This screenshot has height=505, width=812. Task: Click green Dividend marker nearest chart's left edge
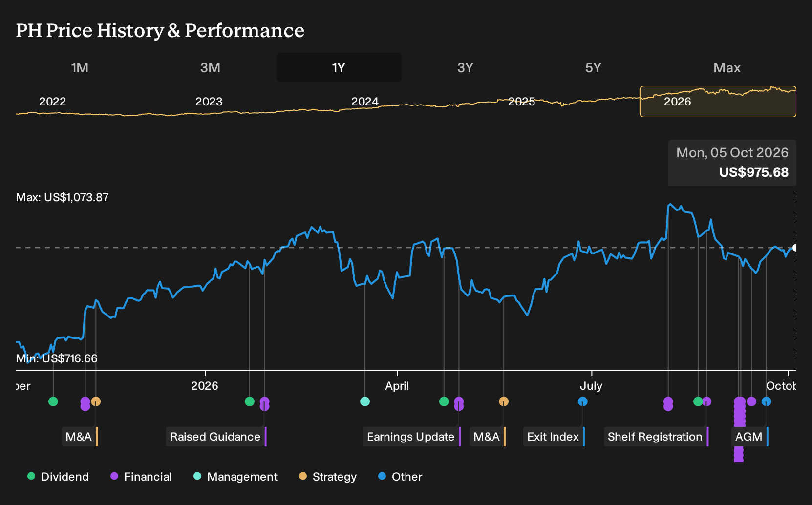[53, 401]
